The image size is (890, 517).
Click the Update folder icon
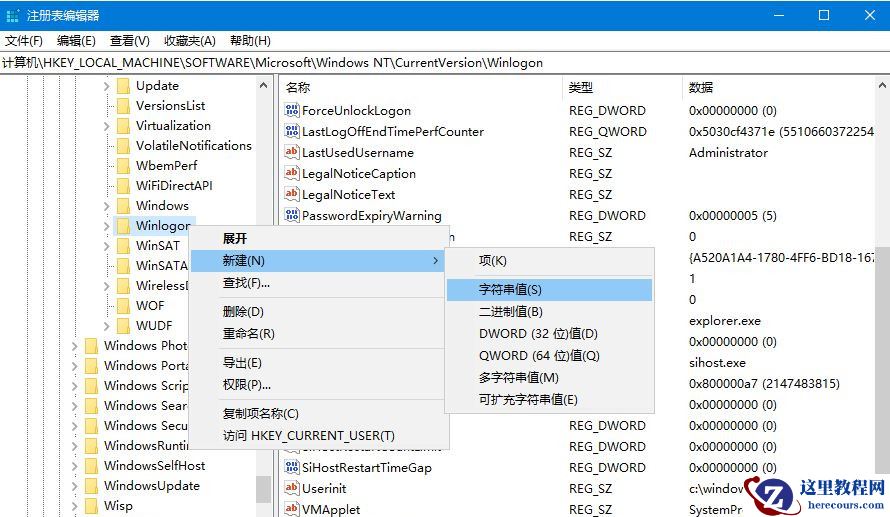point(123,86)
